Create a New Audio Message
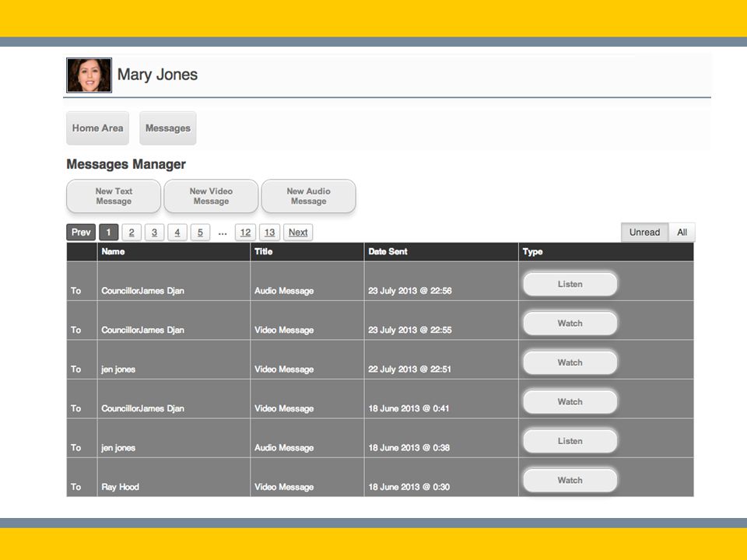The image size is (747, 560). click(x=309, y=196)
